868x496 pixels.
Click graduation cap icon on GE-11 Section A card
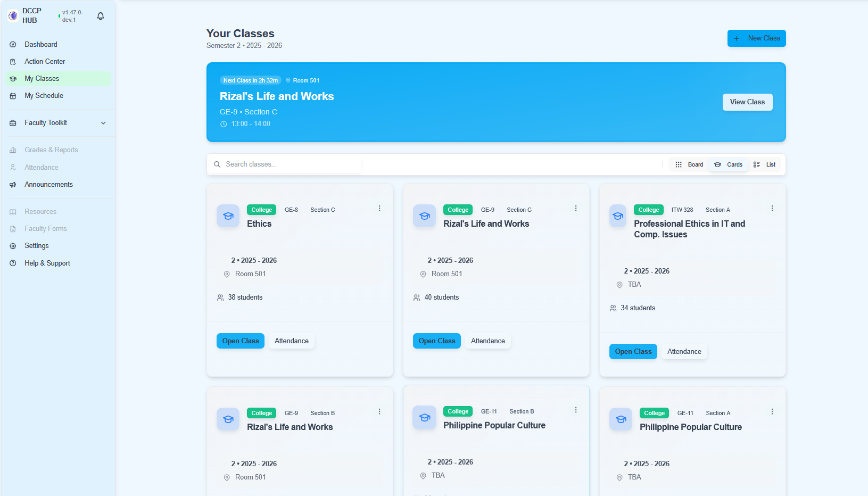click(x=621, y=419)
